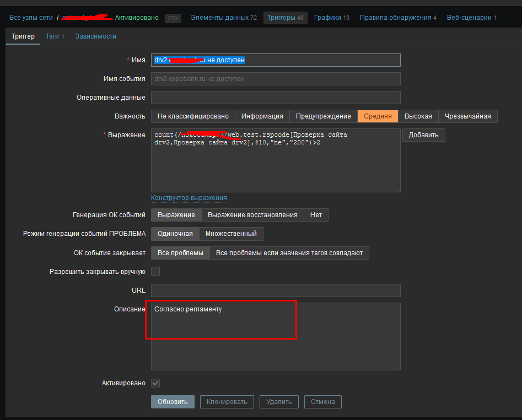Toggle the Активировано checkbox
Viewport: 522px width, 420px height.
click(x=155, y=383)
